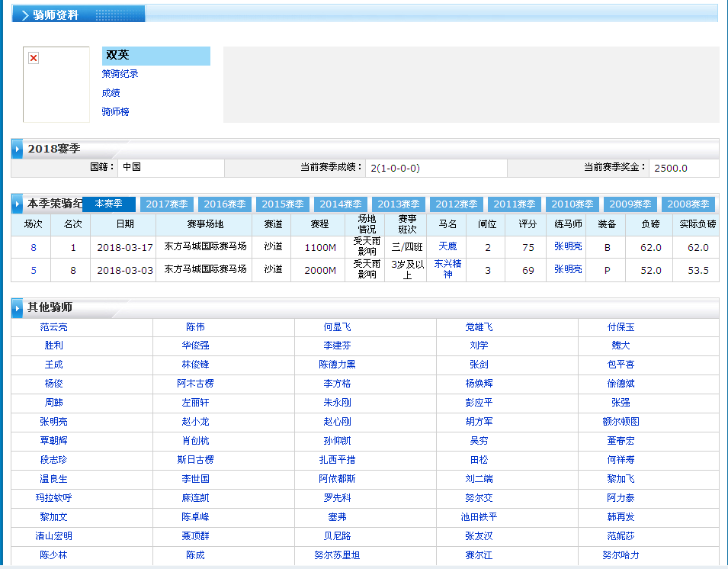Switch to the 2017赛季 tab
Image resolution: width=728 pixels, height=569 pixels.
(x=167, y=204)
